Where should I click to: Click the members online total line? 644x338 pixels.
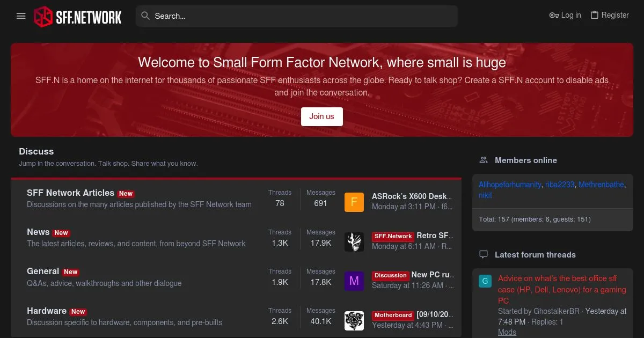[x=535, y=219]
